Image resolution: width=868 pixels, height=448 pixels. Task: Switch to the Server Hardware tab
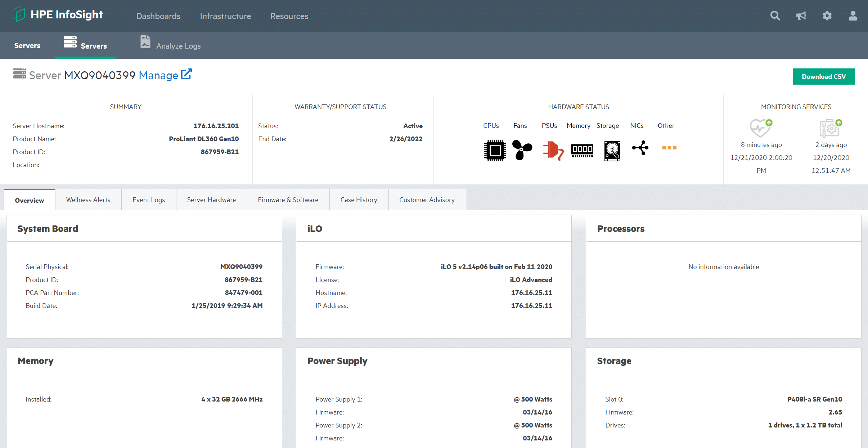[x=211, y=200]
